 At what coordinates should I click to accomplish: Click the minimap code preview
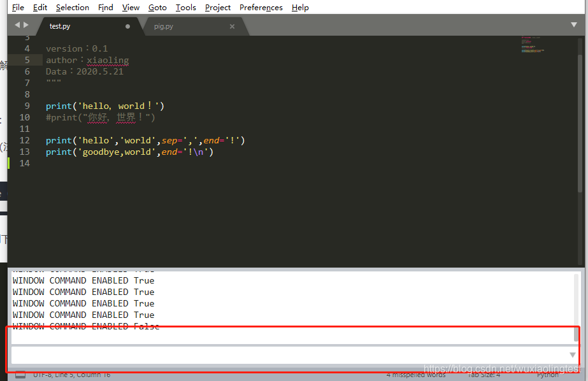[532, 44]
